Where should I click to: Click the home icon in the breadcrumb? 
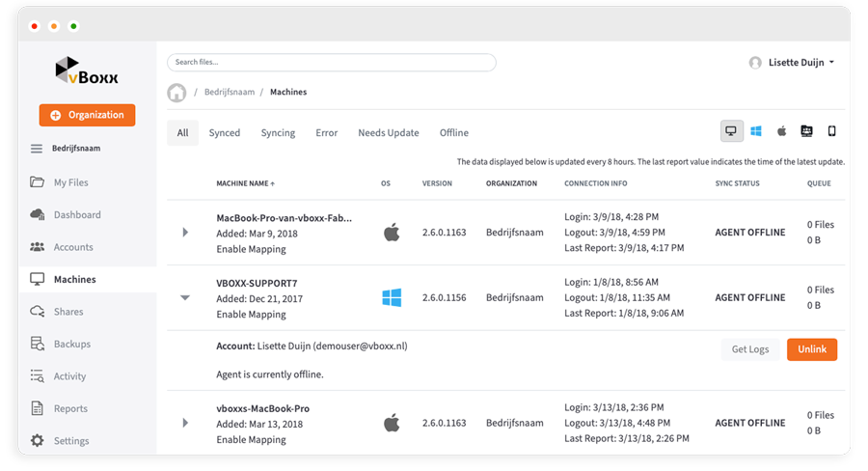(x=176, y=93)
